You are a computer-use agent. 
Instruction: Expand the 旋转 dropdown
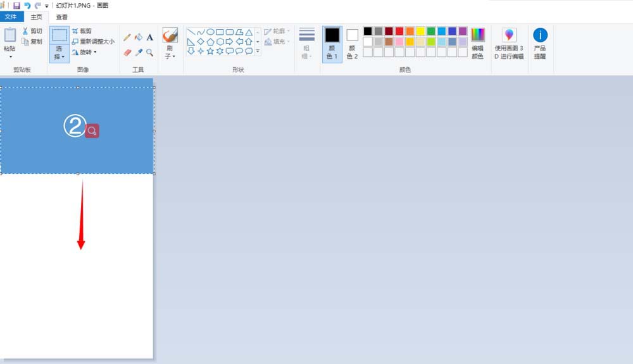click(x=85, y=52)
